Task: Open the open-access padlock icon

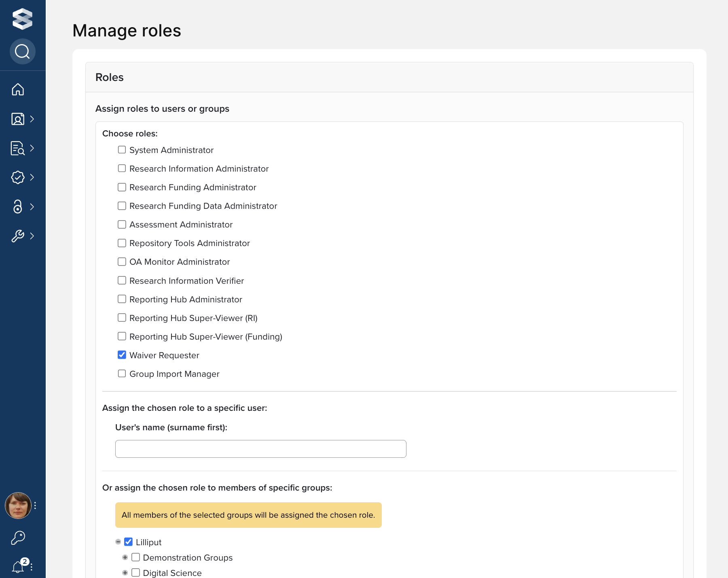Action: pos(18,206)
